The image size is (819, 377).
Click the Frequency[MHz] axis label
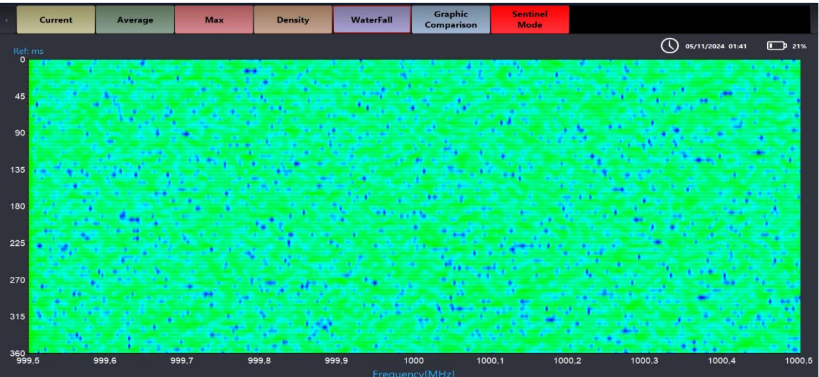(x=414, y=373)
